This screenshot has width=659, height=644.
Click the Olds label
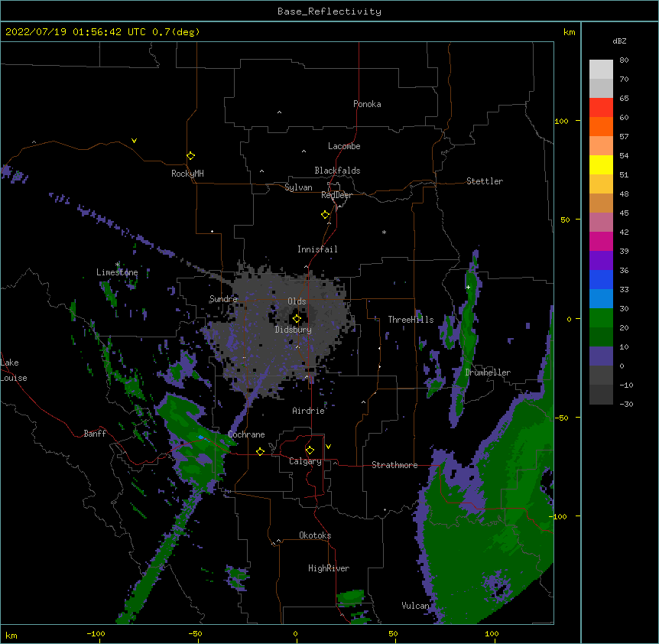click(297, 301)
